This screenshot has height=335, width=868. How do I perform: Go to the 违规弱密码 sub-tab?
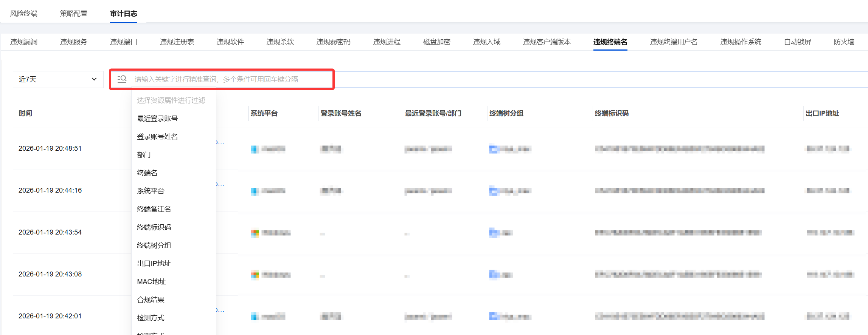[x=333, y=42]
